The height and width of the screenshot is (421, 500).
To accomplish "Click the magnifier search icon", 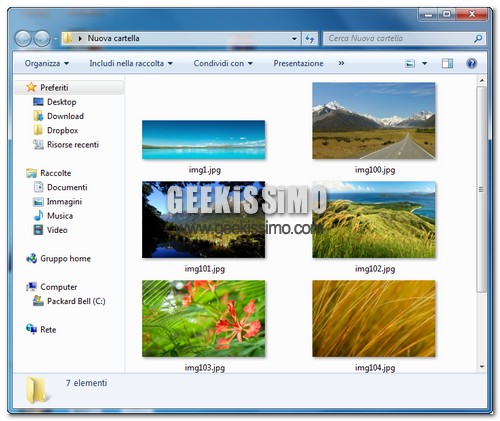I will click(478, 38).
